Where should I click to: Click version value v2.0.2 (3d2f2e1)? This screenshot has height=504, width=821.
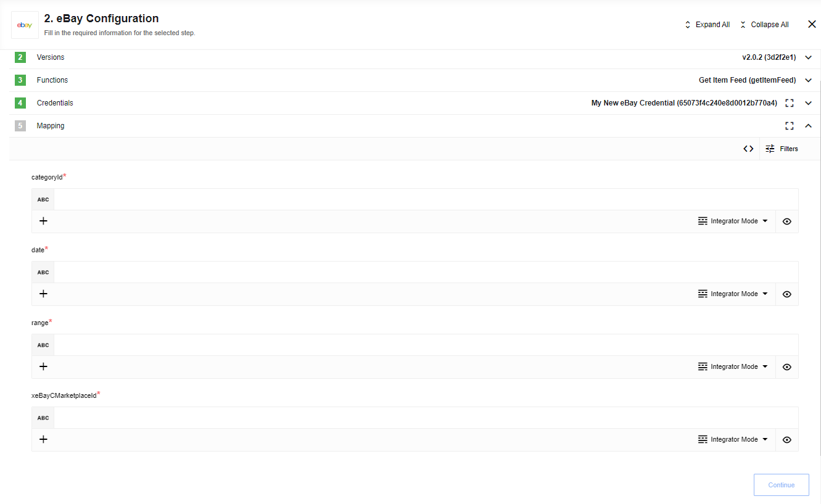pos(769,57)
